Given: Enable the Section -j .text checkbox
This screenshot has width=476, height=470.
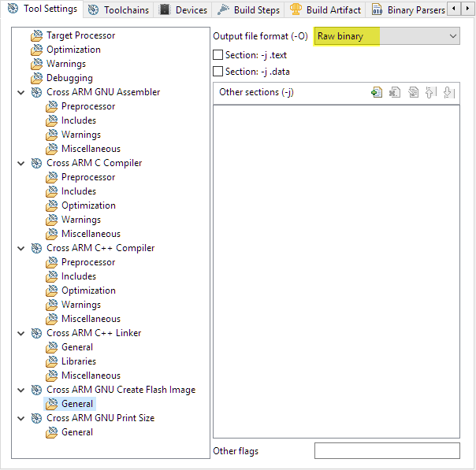Looking at the screenshot, I should [218, 55].
